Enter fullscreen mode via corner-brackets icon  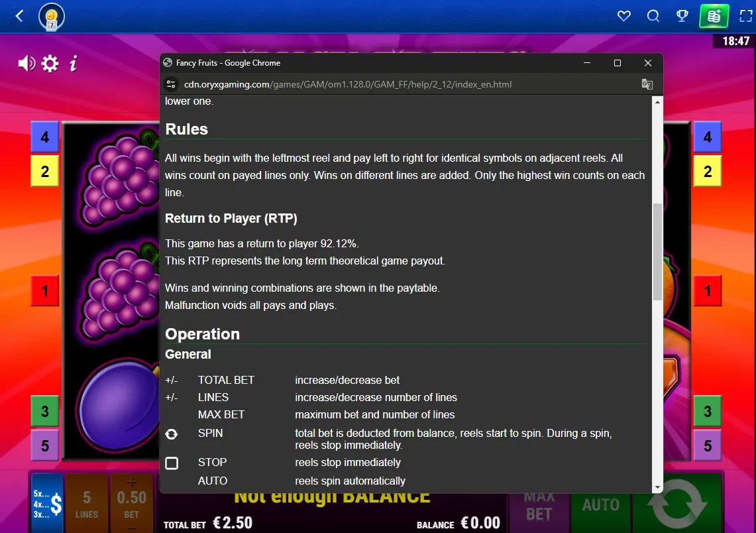point(746,16)
